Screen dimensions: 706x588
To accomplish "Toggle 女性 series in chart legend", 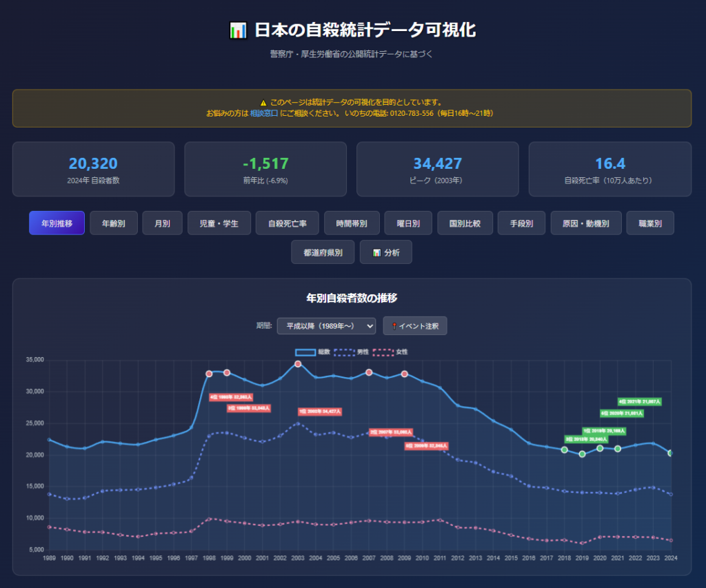I will (x=390, y=352).
